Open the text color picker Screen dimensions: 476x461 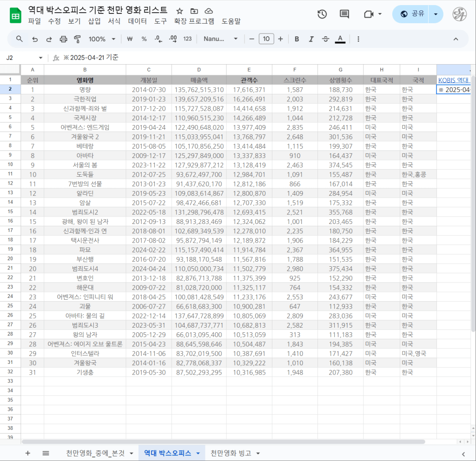pos(340,39)
